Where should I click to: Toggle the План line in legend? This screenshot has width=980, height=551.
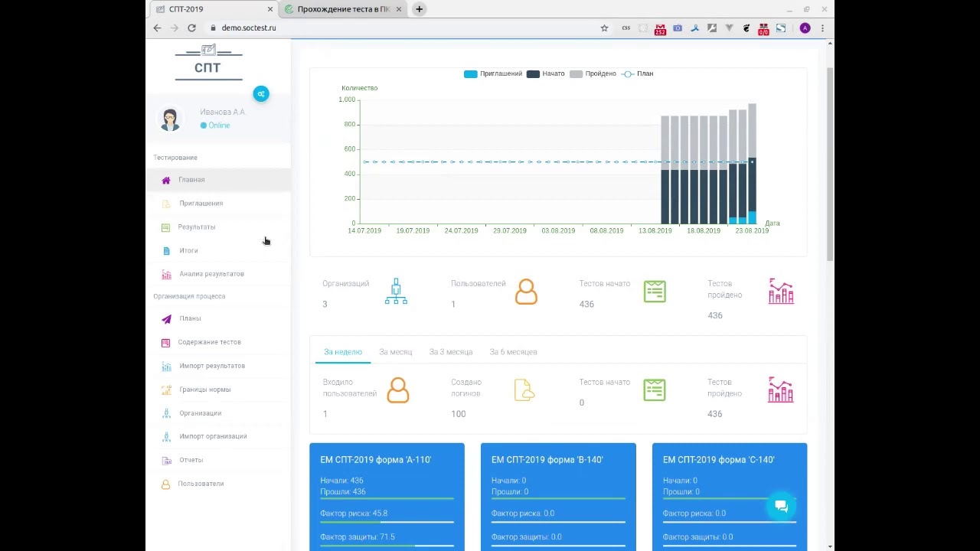[637, 73]
